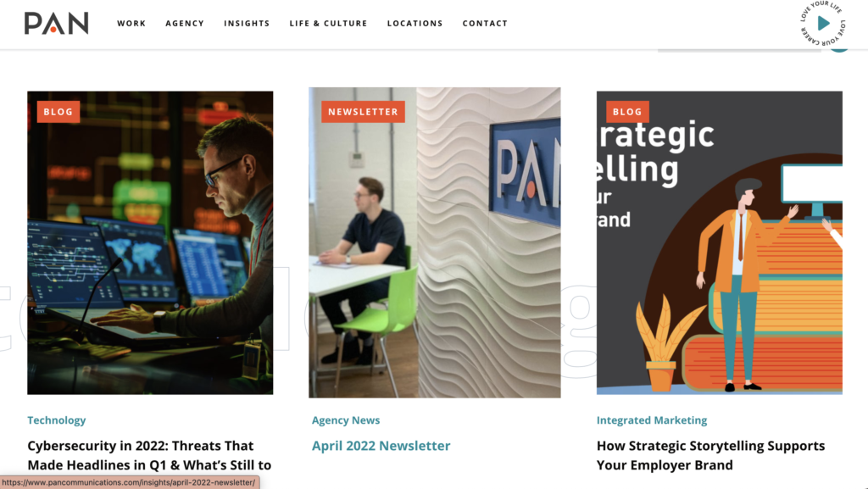Select the Agency News category link
868x489 pixels.
point(346,420)
